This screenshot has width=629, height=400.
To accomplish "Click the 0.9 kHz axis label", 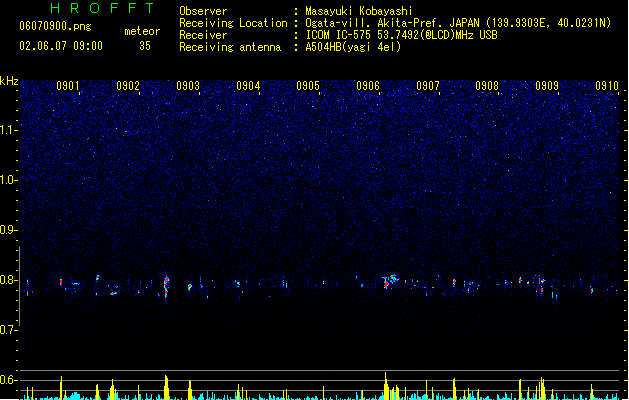I will coord(8,230).
